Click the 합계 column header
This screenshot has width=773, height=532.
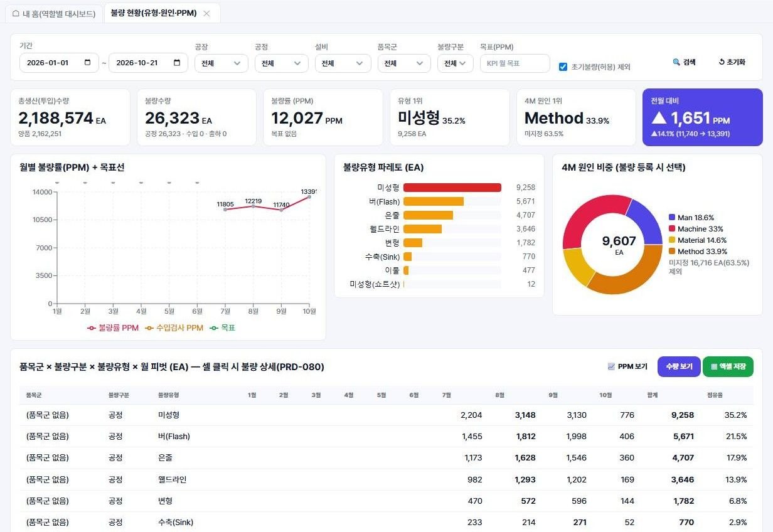click(x=653, y=395)
